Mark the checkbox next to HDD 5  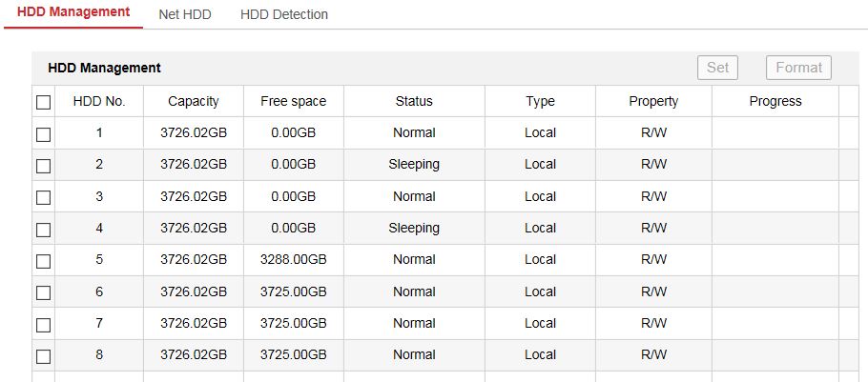coord(43,261)
